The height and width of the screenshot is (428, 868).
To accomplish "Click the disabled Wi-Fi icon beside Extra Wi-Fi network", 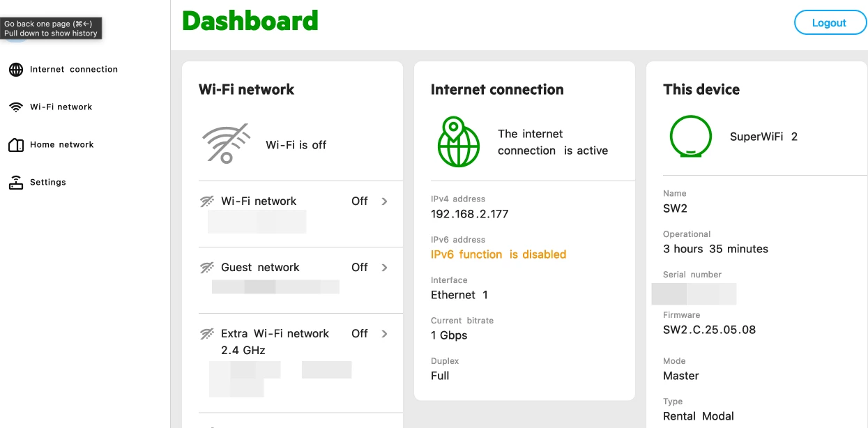I will click(x=207, y=334).
